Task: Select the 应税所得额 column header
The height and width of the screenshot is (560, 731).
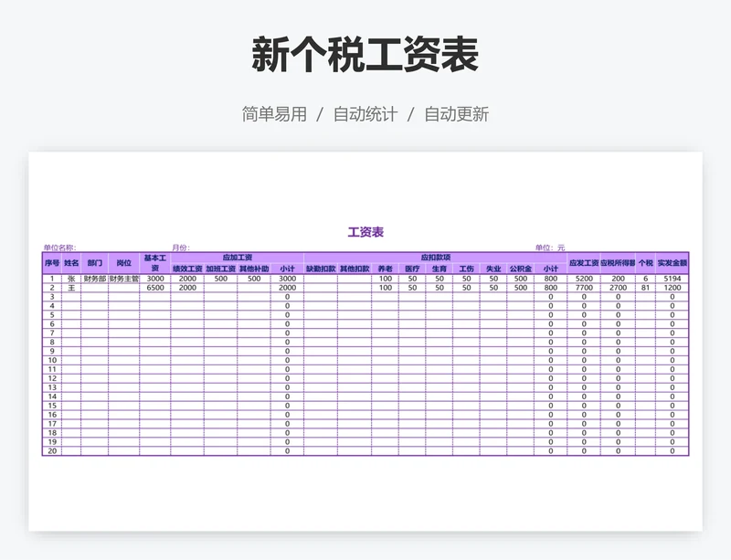Action: (618, 263)
